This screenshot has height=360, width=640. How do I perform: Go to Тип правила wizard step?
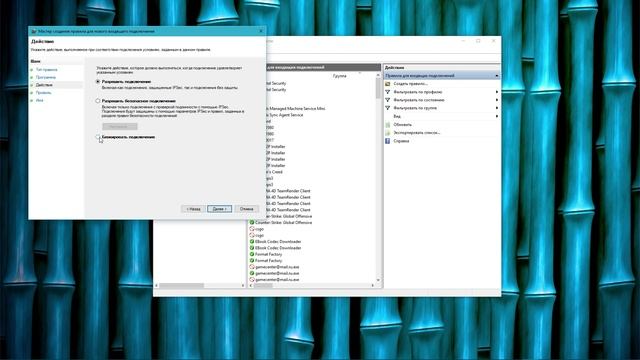[x=46, y=70]
